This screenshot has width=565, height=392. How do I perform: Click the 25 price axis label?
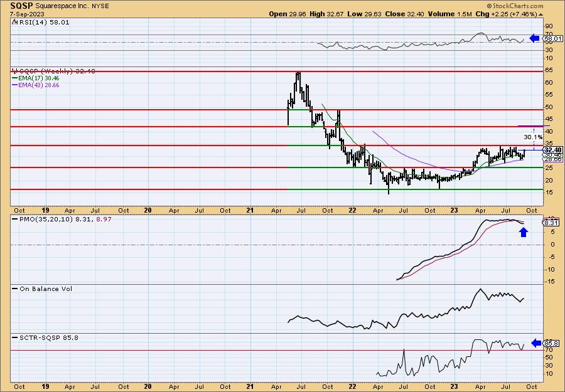[549, 168]
